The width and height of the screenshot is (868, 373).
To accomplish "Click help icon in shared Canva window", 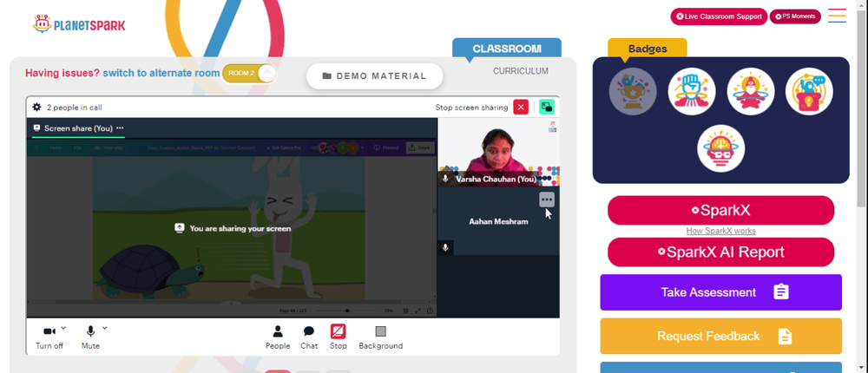I will point(430,311).
